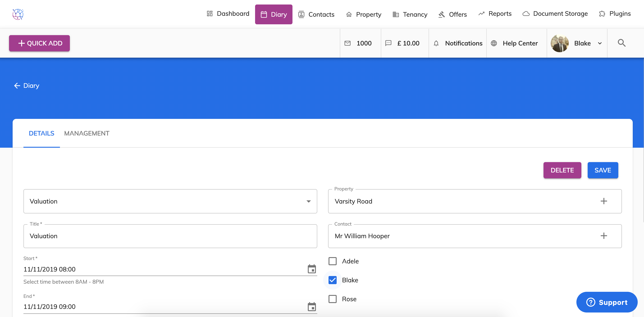Click the app logo icon
Image resolution: width=644 pixels, height=317 pixels.
pos(18,14)
